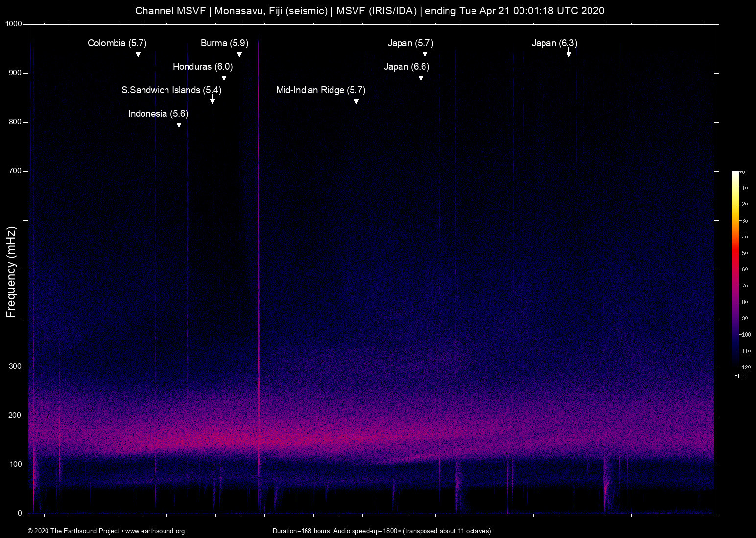Click the -50 color scale label

744,253
